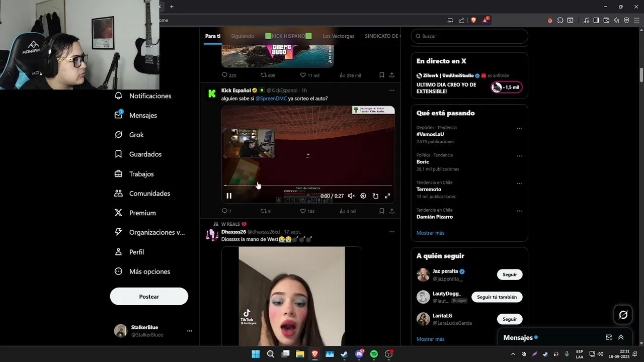Open the browser extensions puzzle icon

click(560, 20)
